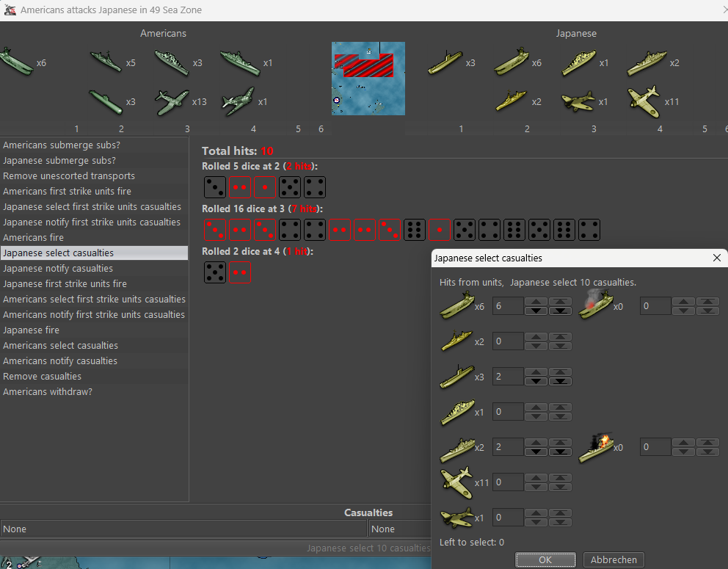Click the Japanese tactical bomber icon in dialog
Screen dimensions: 728x569
point(456,518)
